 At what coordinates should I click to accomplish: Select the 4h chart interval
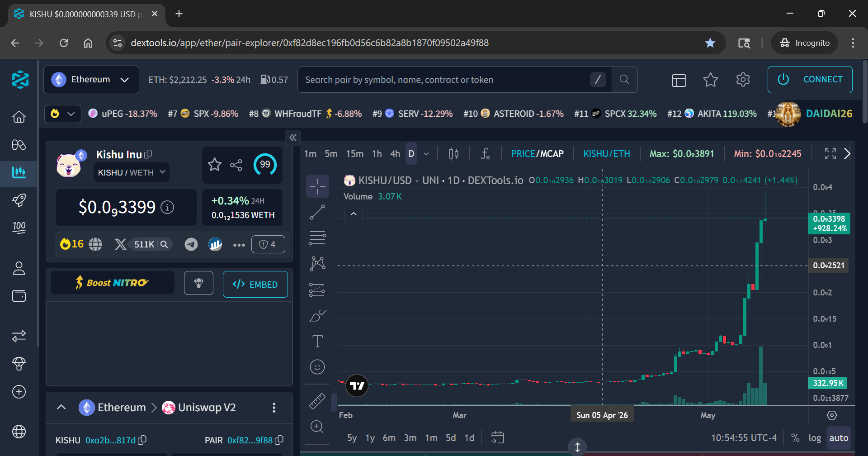click(x=395, y=154)
